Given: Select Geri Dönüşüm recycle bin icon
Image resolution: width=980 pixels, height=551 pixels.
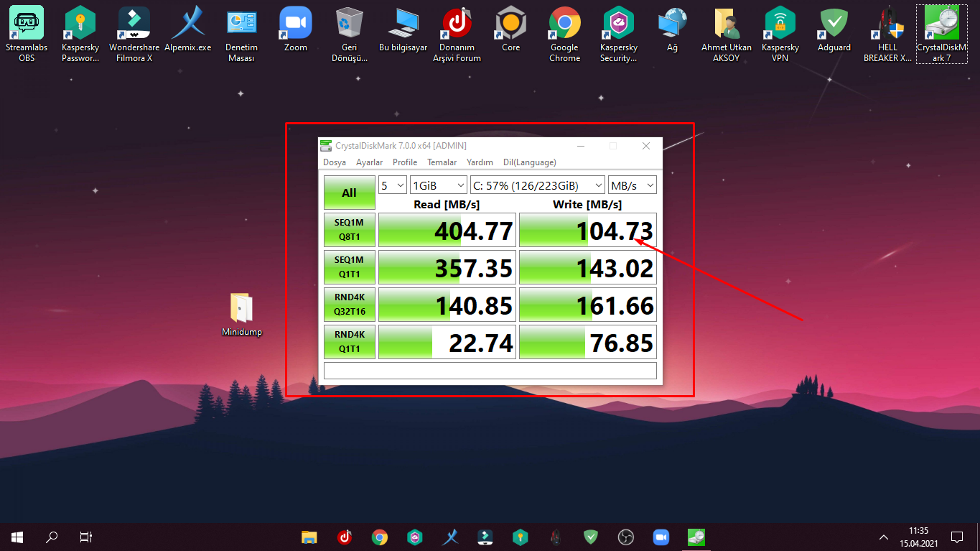Looking at the screenshot, I should tap(349, 34).
